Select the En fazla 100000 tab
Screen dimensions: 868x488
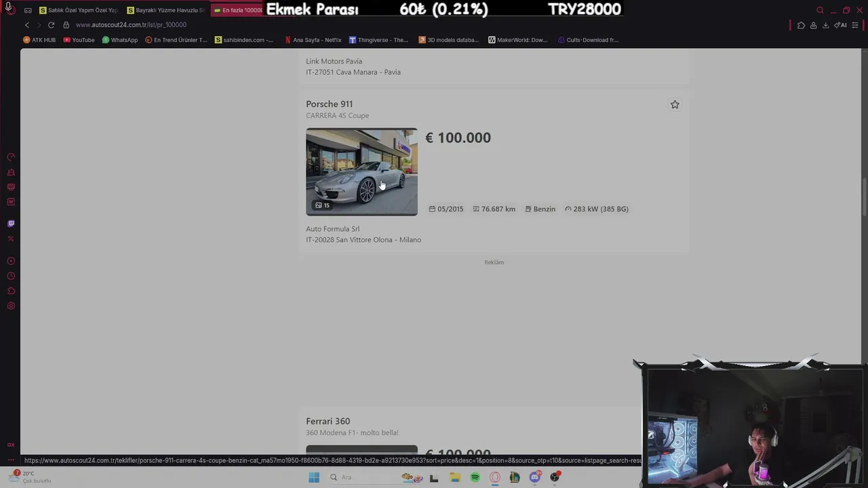(237, 10)
